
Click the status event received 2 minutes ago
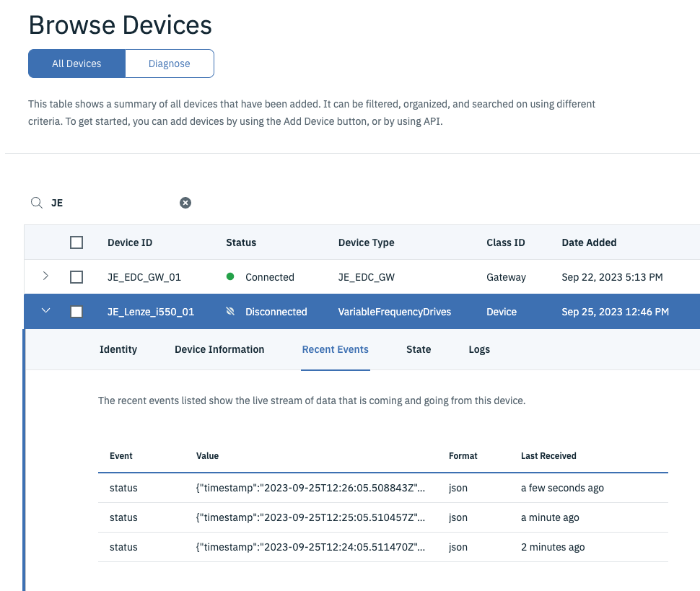(x=123, y=547)
